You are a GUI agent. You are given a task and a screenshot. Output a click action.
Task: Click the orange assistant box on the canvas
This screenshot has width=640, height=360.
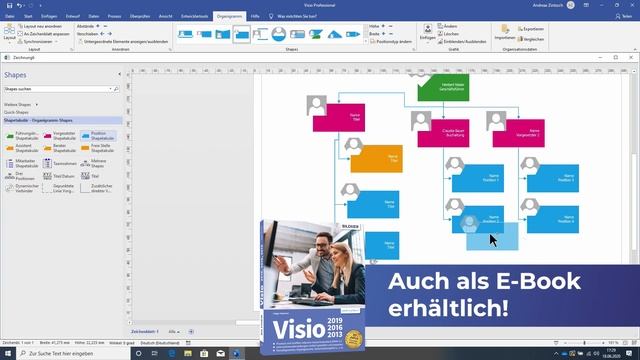376,159
